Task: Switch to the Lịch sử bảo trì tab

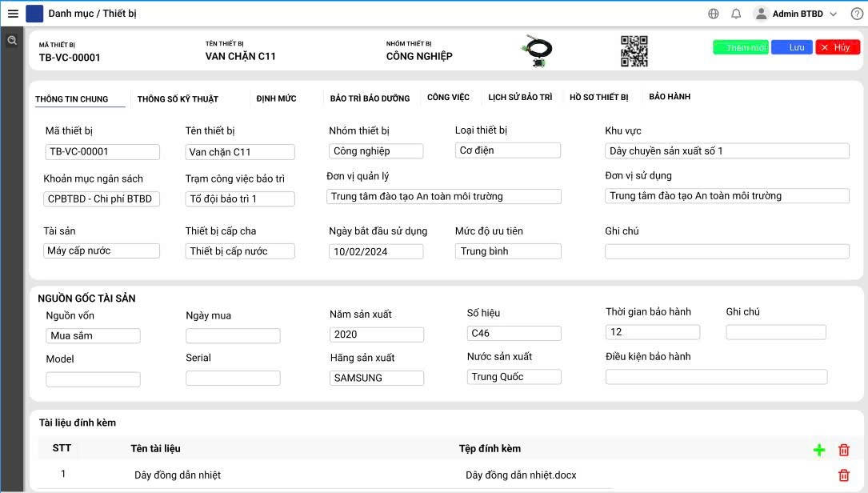Action: point(520,98)
